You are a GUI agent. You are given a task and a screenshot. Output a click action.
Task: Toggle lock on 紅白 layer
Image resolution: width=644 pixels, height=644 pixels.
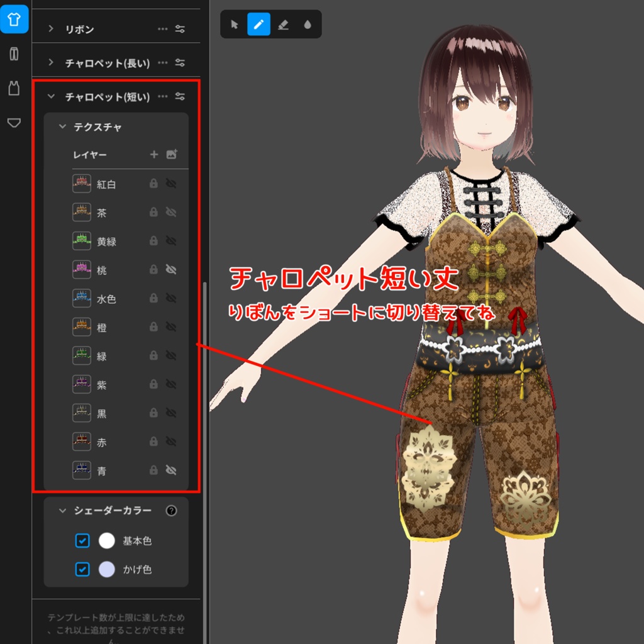tap(153, 184)
